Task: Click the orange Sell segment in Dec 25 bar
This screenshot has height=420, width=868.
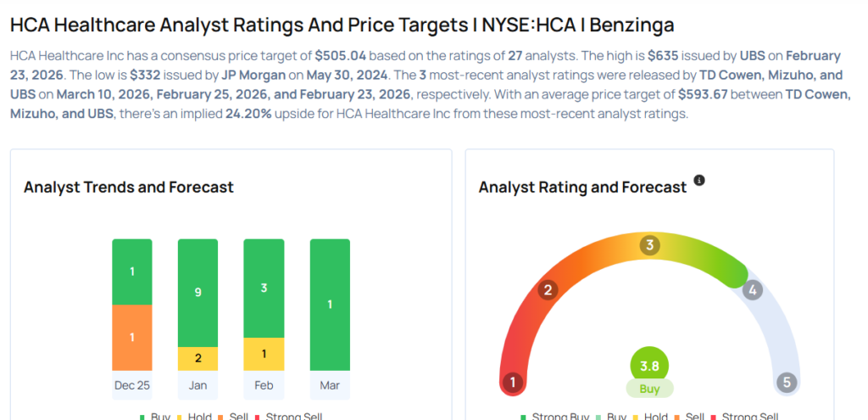Action: 131,337
